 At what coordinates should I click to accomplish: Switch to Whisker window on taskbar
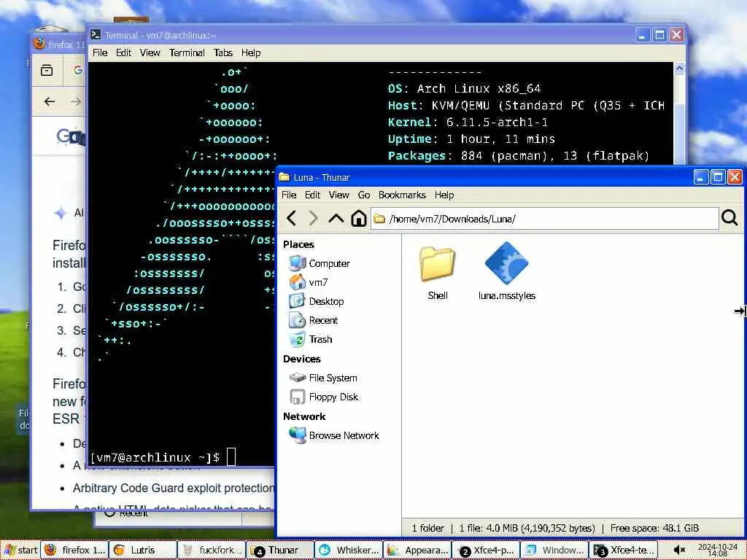click(349, 550)
